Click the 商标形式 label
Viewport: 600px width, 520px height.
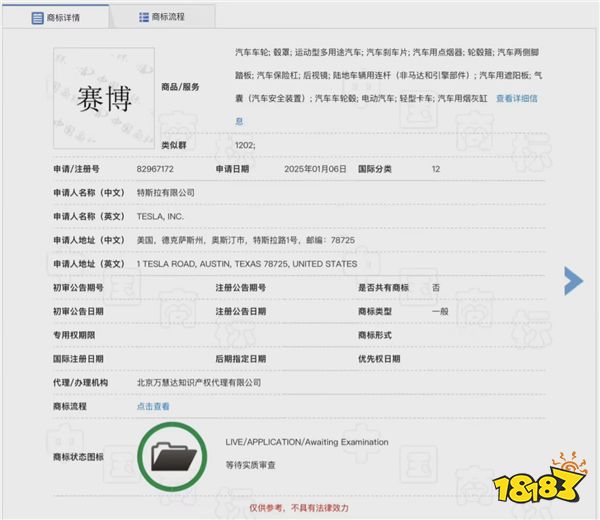point(375,335)
